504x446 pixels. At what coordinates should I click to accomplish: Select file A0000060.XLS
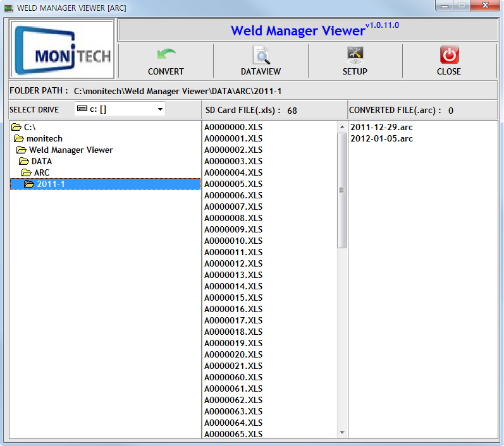pos(233,377)
